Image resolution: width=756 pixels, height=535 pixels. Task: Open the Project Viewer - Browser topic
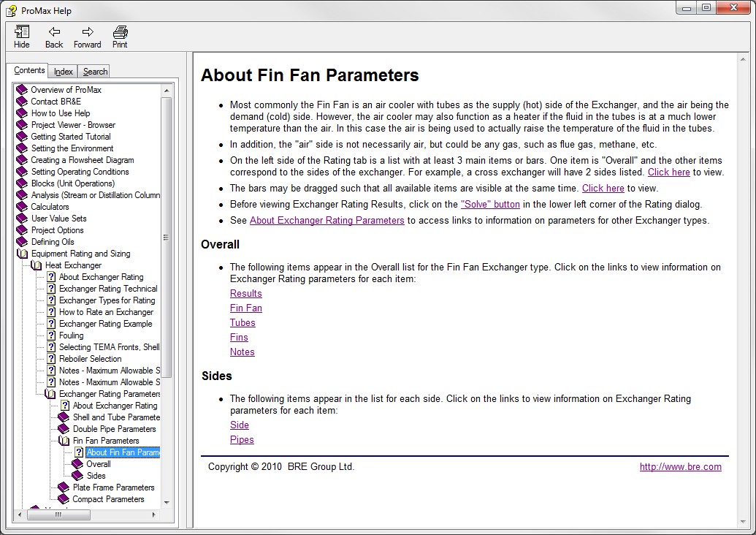click(73, 125)
